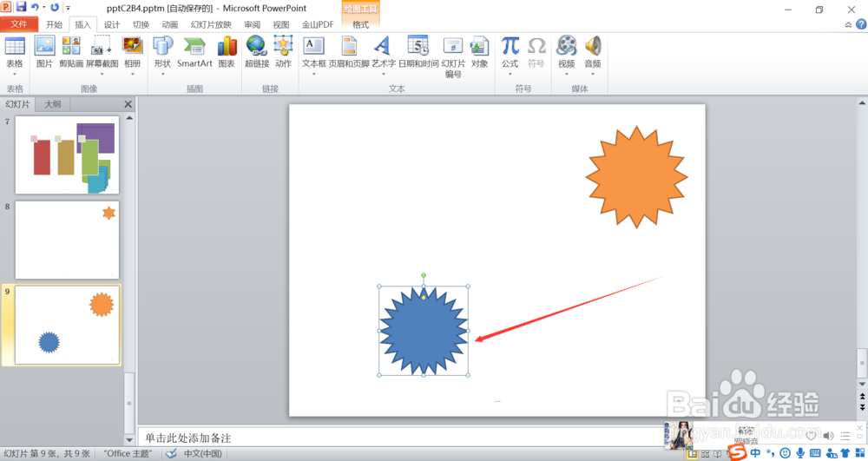868x461 pixels.
Task: Select slide 7 thumbnail with colored rectangles
Action: 67,155
